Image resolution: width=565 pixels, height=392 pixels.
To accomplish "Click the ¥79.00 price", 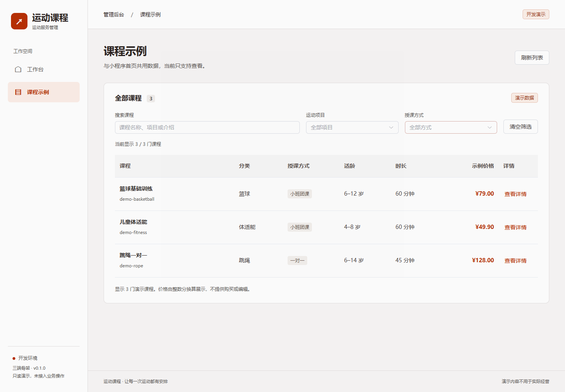I will (x=485, y=194).
